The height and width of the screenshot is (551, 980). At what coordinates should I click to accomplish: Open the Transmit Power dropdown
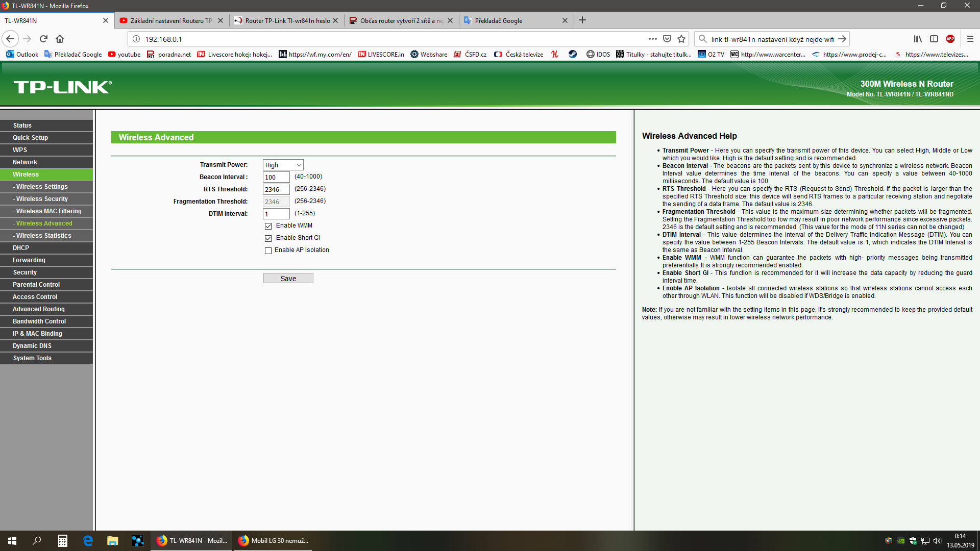click(283, 165)
